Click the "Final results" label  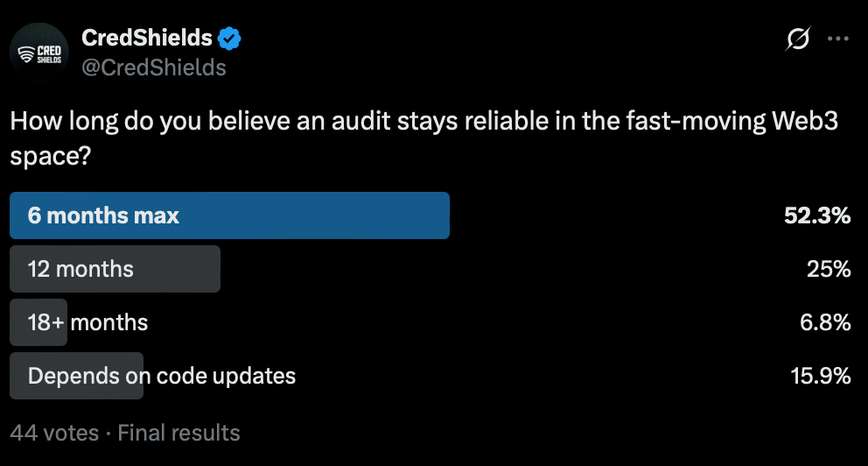tap(178, 432)
